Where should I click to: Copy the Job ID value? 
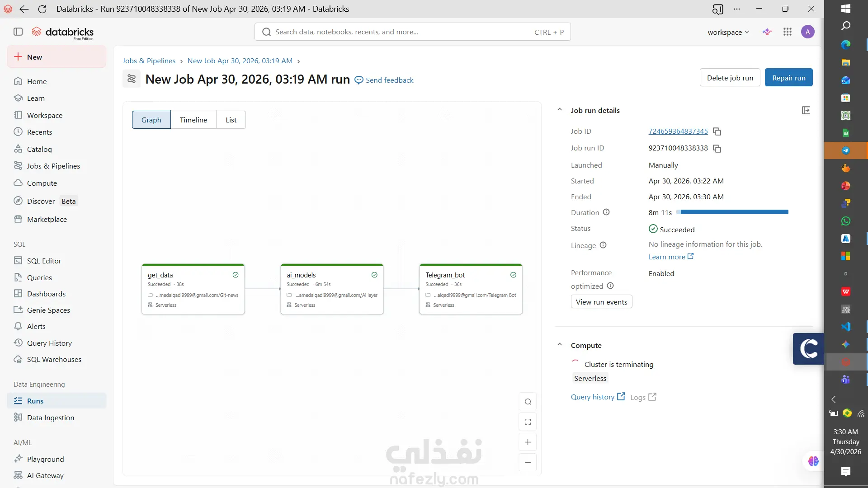[x=717, y=131]
